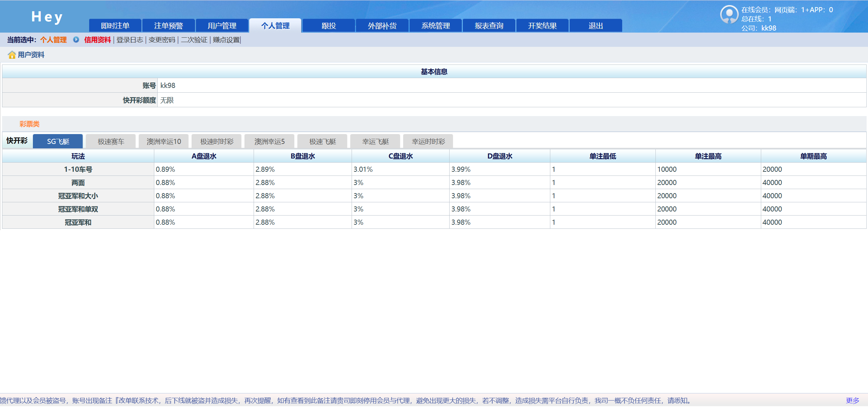Open the 赚点设置 link
Viewport: 868px width, 407px height.
[x=226, y=40]
